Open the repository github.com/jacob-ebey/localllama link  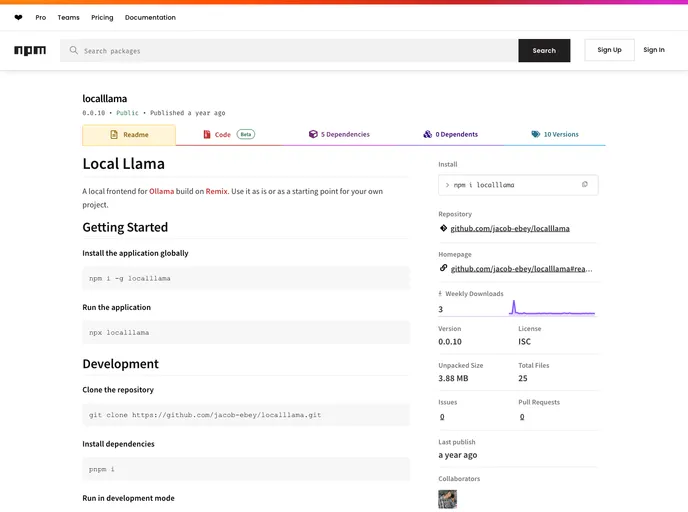coord(510,229)
